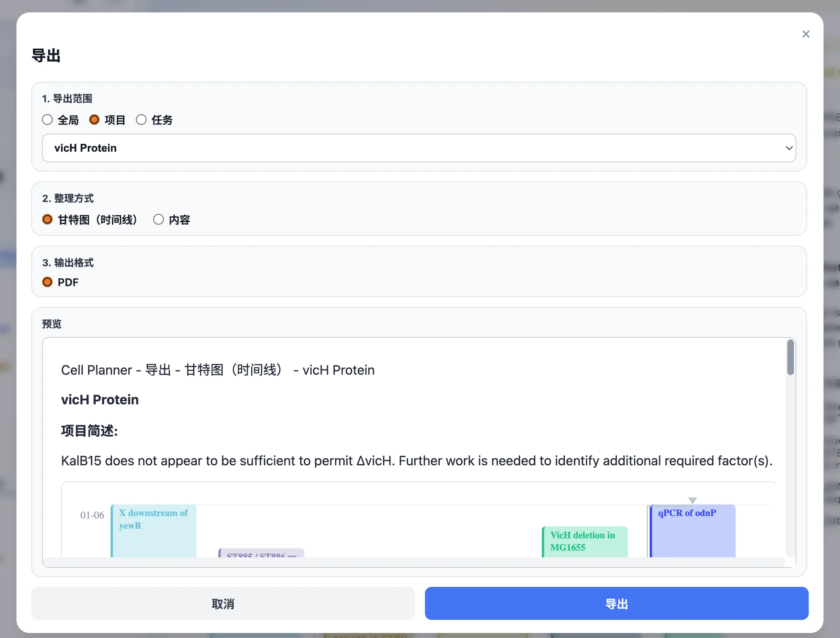Click the 项目简述: heading
This screenshot has height=638, width=840.
(x=89, y=431)
